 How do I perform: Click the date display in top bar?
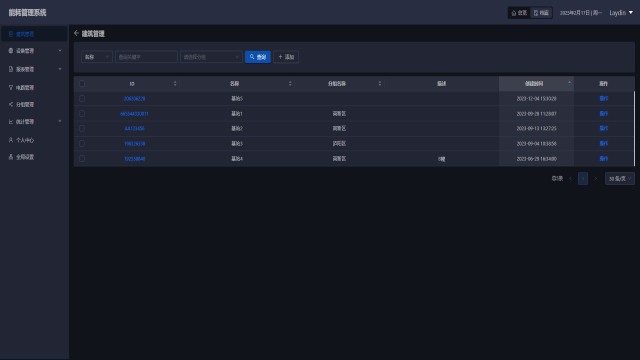pos(580,13)
